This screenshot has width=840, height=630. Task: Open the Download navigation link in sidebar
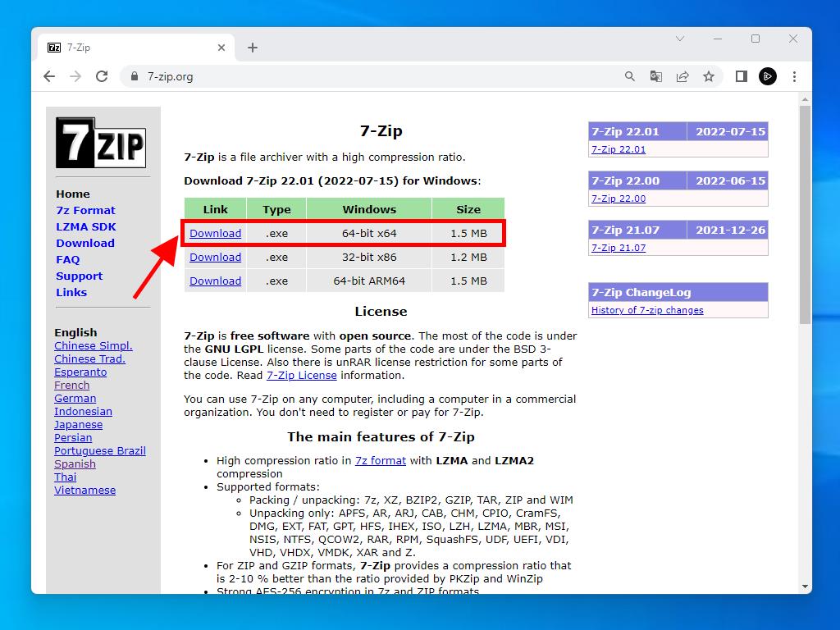coord(85,243)
